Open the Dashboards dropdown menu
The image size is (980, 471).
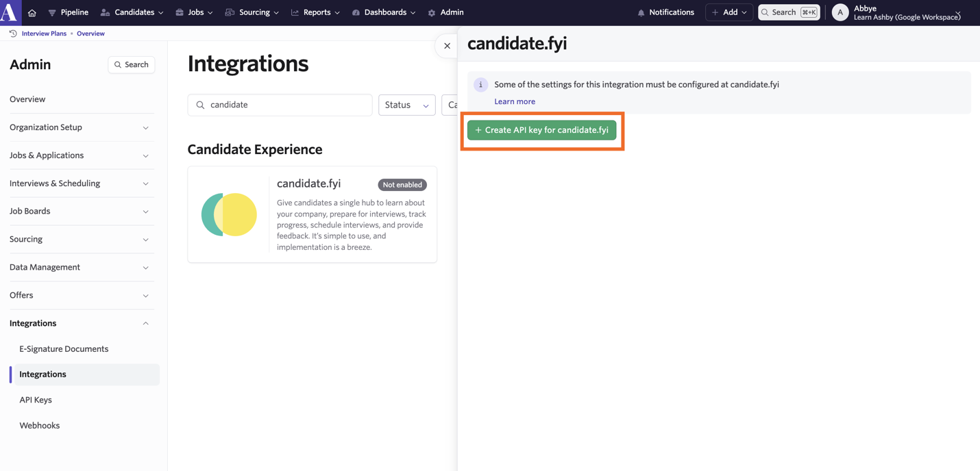click(x=384, y=12)
